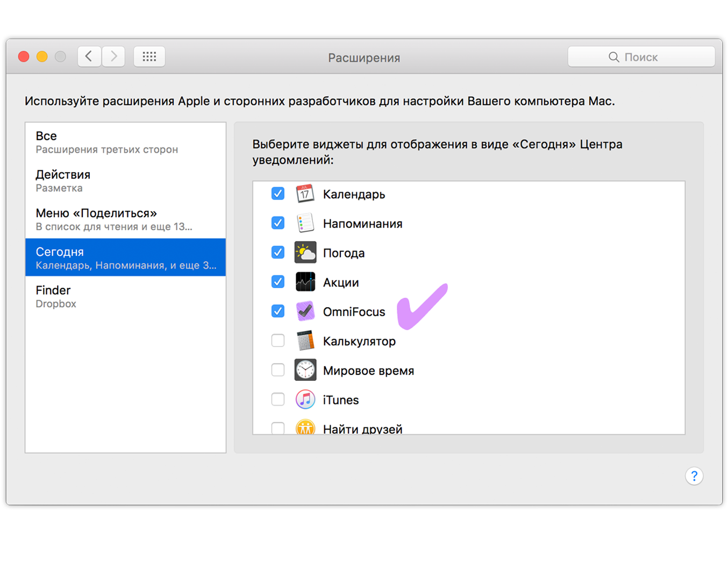Image resolution: width=728 pixels, height=568 pixels.
Task: Click the Расширения третьих сторон subtitle
Action: [106, 150]
